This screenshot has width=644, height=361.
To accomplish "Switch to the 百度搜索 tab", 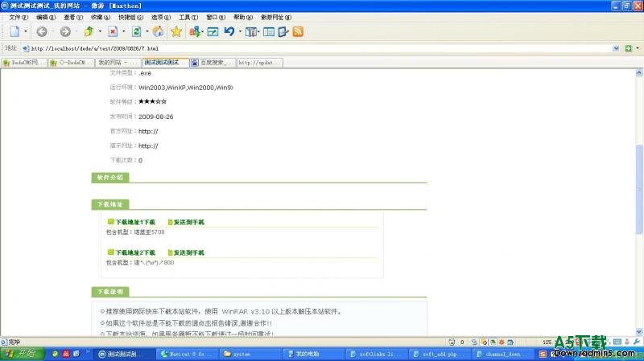I will tap(213, 63).
